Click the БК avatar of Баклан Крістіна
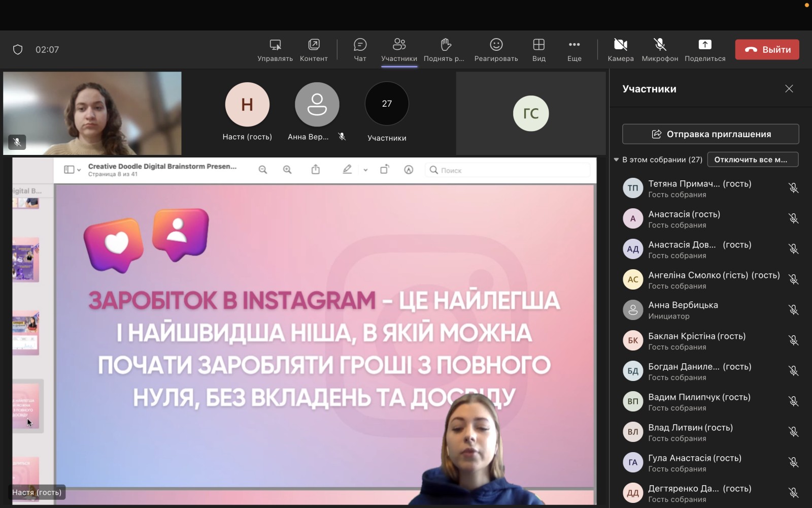This screenshot has height=508, width=812. (633, 340)
